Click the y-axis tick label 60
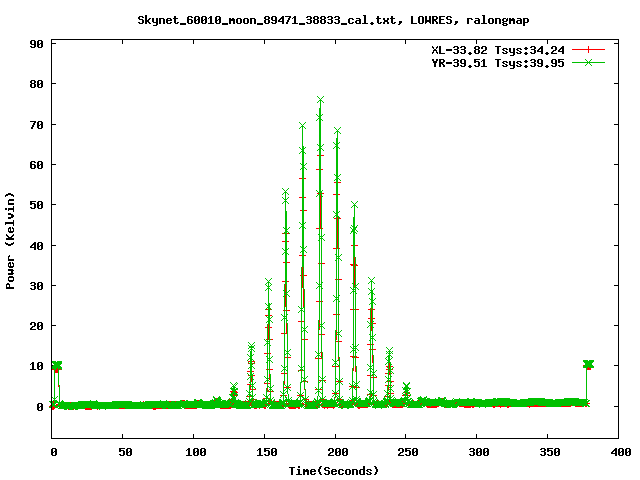The width and height of the screenshot is (640, 480). 36,165
